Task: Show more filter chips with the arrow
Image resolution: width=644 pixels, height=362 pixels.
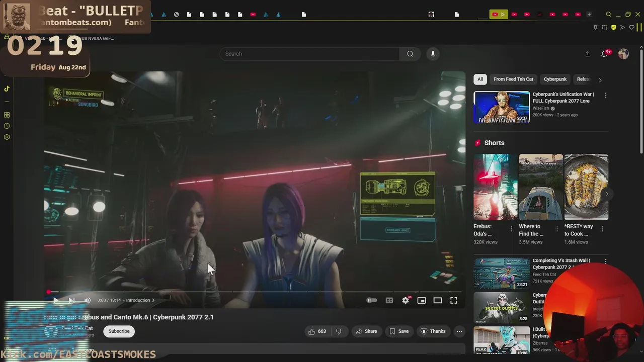Action: (600, 79)
